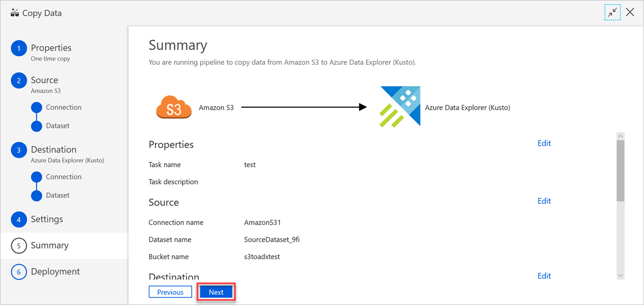
Task: Select step 4 Settings circle
Action: click(x=19, y=219)
